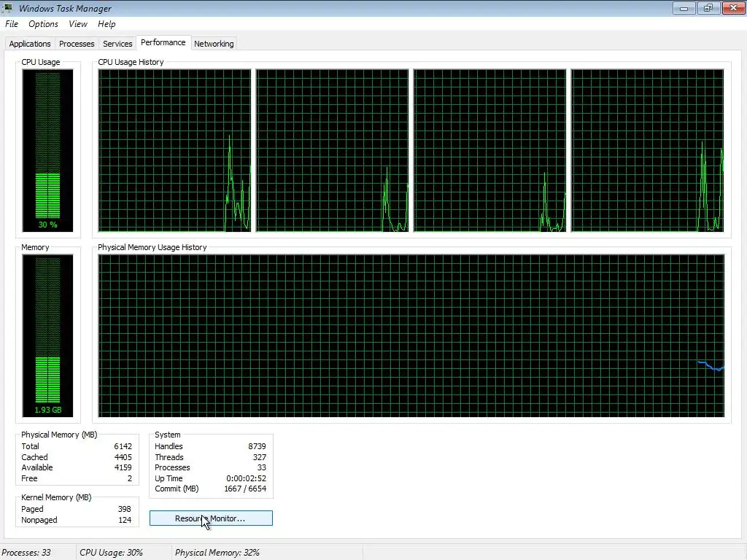Open the Options menu
Screen dimensions: 747x560
click(43, 24)
